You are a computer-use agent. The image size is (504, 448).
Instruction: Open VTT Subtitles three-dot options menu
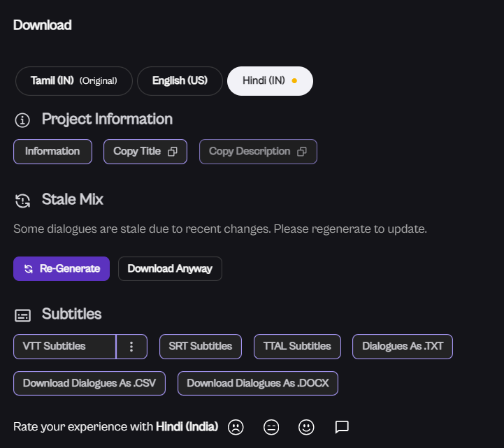coord(131,347)
